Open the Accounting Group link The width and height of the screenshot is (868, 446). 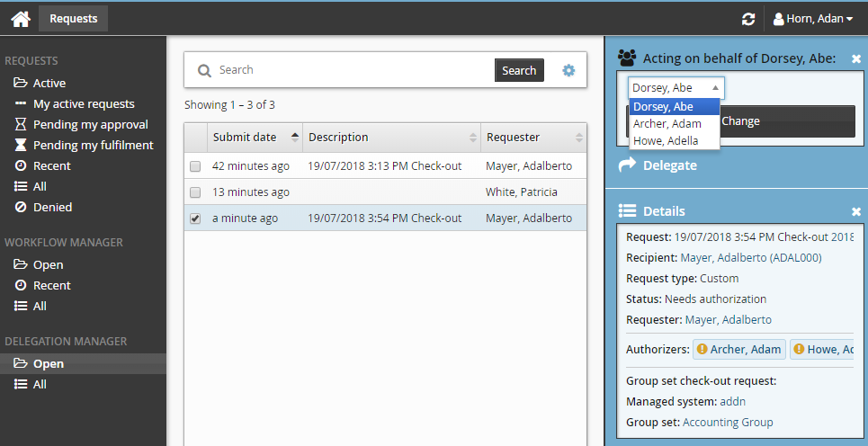(x=728, y=422)
